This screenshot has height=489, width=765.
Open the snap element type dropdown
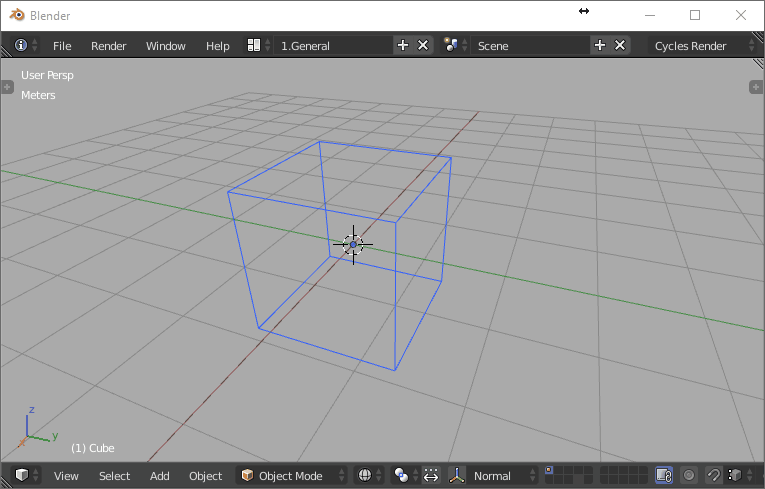pyautogui.click(x=740, y=475)
